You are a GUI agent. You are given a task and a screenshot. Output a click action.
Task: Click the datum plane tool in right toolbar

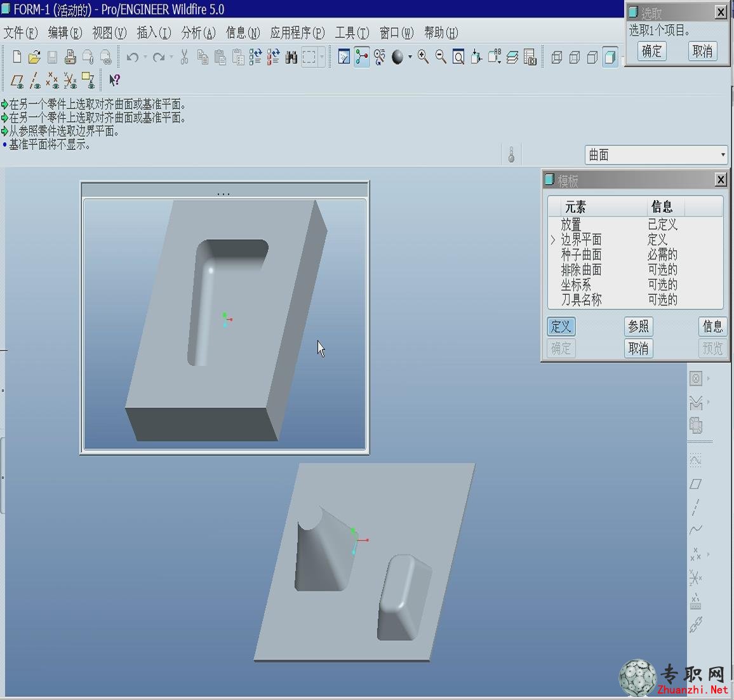click(696, 483)
